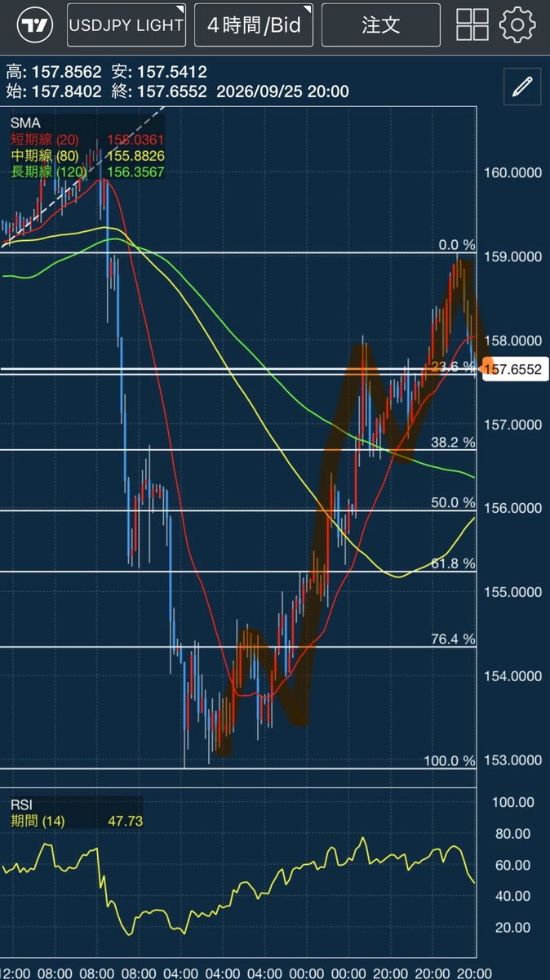Image resolution: width=550 pixels, height=980 pixels.
Task: Select the RSI indicator label
Action: tap(20, 804)
